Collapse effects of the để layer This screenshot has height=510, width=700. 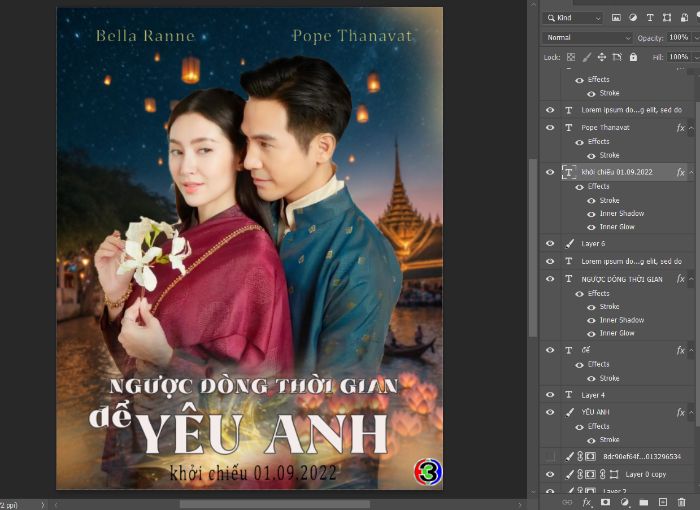[x=691, y=350]
